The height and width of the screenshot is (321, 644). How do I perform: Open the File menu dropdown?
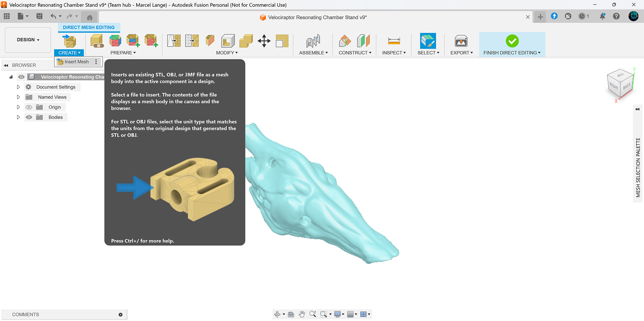[23, 16]
